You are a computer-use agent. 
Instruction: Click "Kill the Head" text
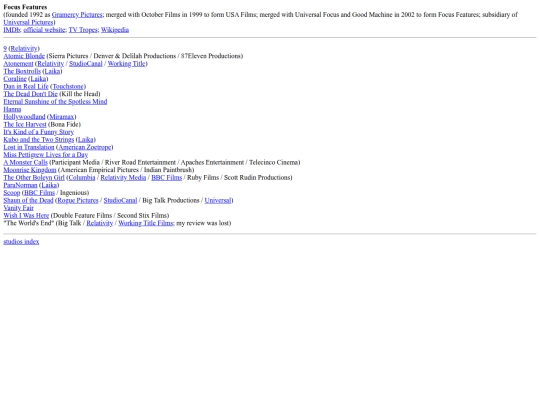[80, 94]
